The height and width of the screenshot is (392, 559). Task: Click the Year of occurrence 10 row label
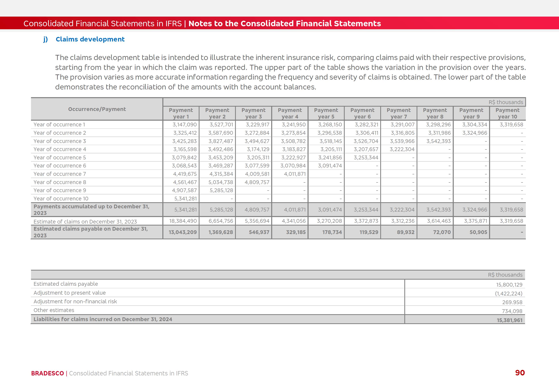click(x=61, y=199)
